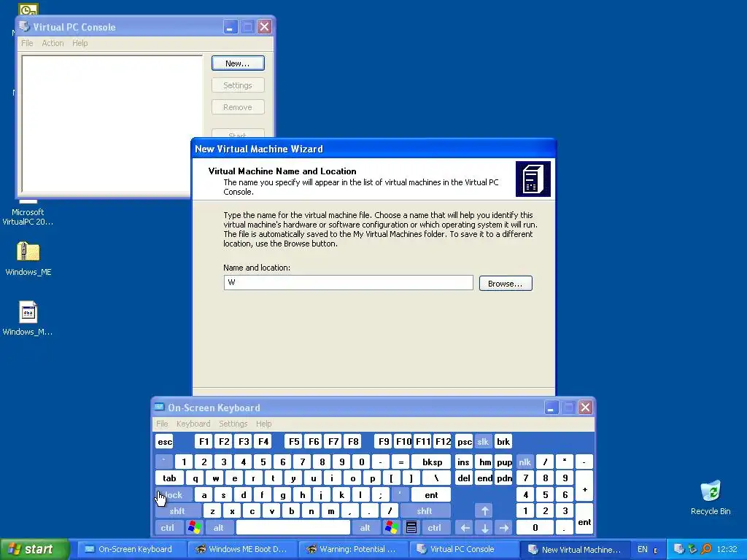
Task: Click the letter m key
Action: 330,511
